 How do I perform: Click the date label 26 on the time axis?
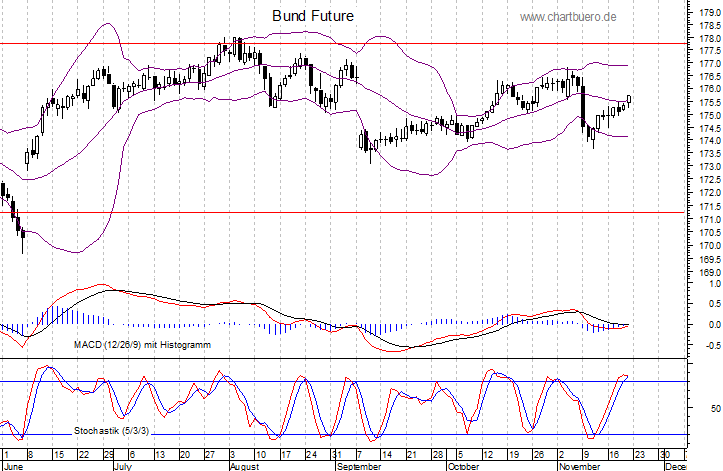(x=539, y=455)
